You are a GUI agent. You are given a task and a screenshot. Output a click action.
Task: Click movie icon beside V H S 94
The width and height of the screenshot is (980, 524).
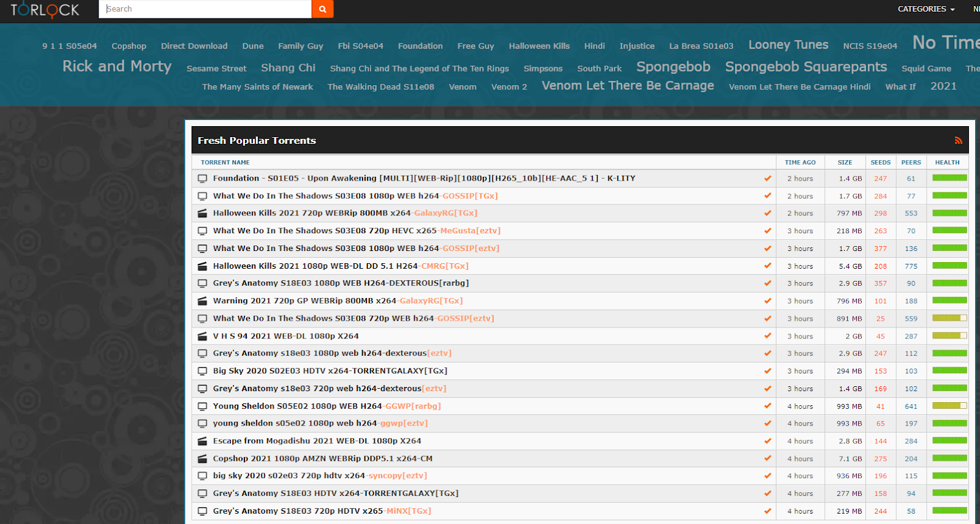202,336
